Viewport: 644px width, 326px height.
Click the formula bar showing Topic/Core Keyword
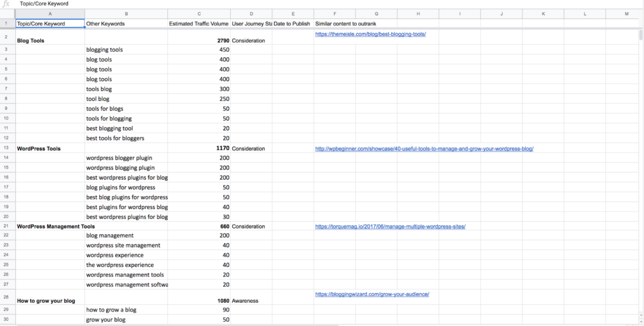pyautogui.click(x=44, y=4)
